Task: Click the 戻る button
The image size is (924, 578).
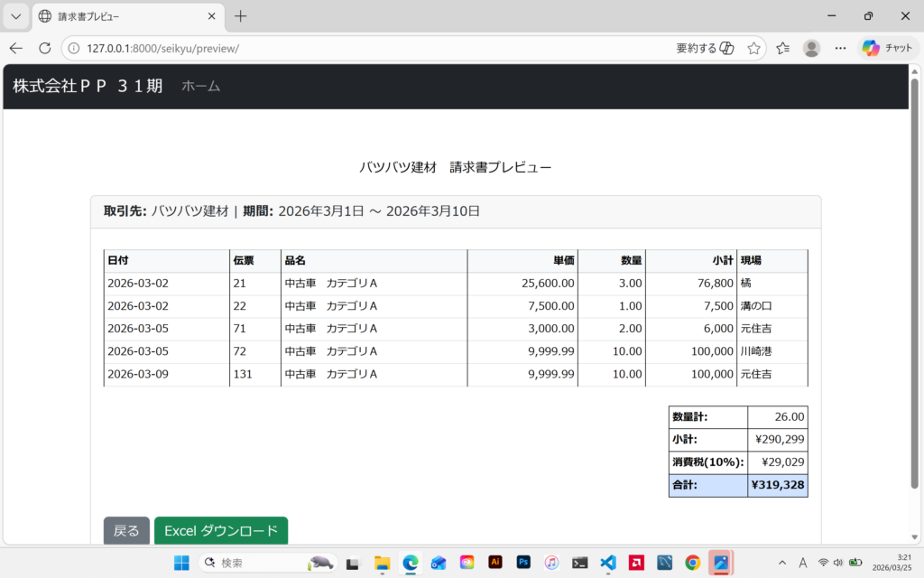Action: tap(126, 531)
